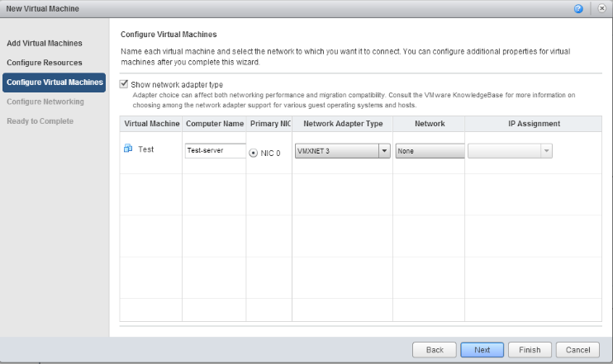The image size is (613, 364).
Task: Click the Network column header
Action: pos(429,124)
